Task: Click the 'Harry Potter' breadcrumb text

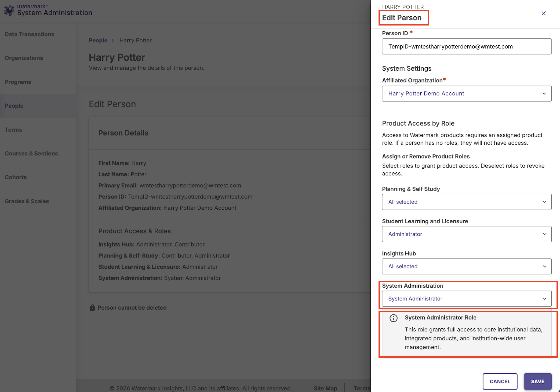Action: click(136, 41)
